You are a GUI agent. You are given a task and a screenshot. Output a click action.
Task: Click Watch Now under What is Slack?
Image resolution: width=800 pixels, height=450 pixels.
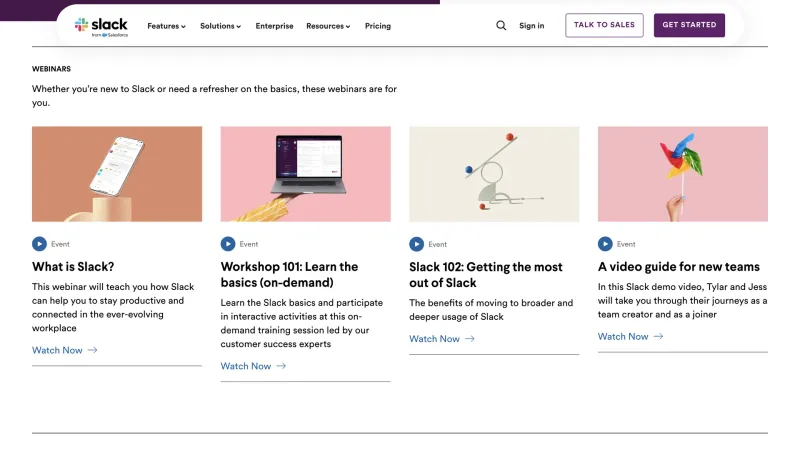point(57,350)
